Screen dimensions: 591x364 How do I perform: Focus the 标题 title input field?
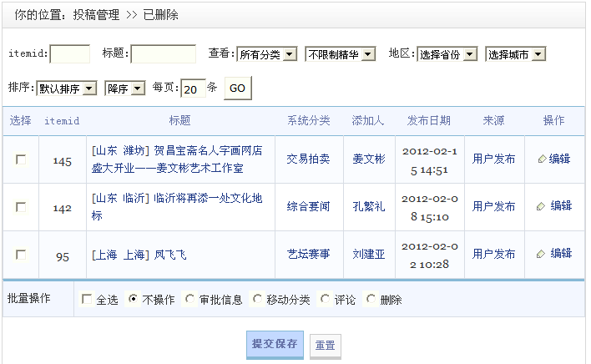(x=164, y=54)
